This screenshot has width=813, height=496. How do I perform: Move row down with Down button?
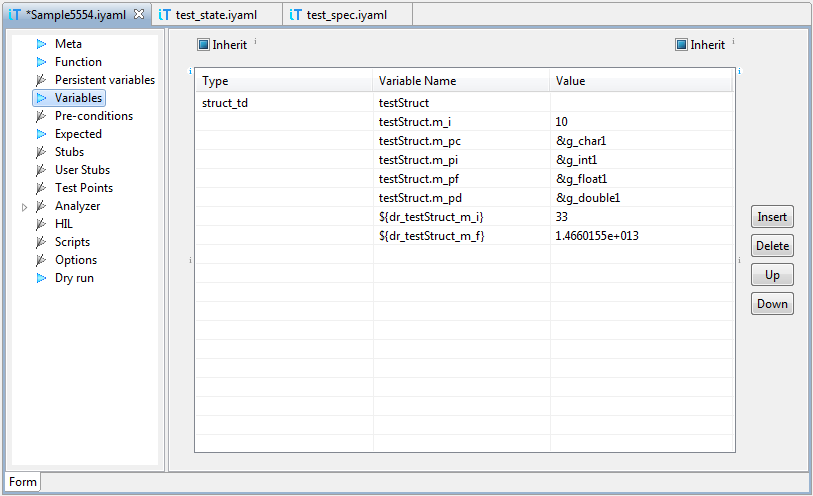tap(771, 304)
